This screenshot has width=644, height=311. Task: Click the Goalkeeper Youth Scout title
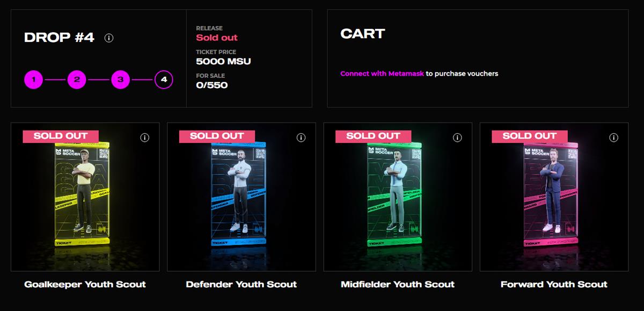pyautogui.click(x=85, y=284)
